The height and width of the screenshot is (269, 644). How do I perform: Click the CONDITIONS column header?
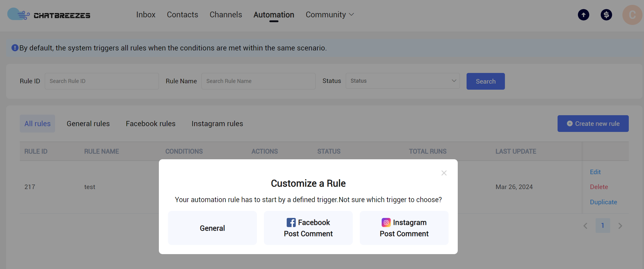coord(184,151)
